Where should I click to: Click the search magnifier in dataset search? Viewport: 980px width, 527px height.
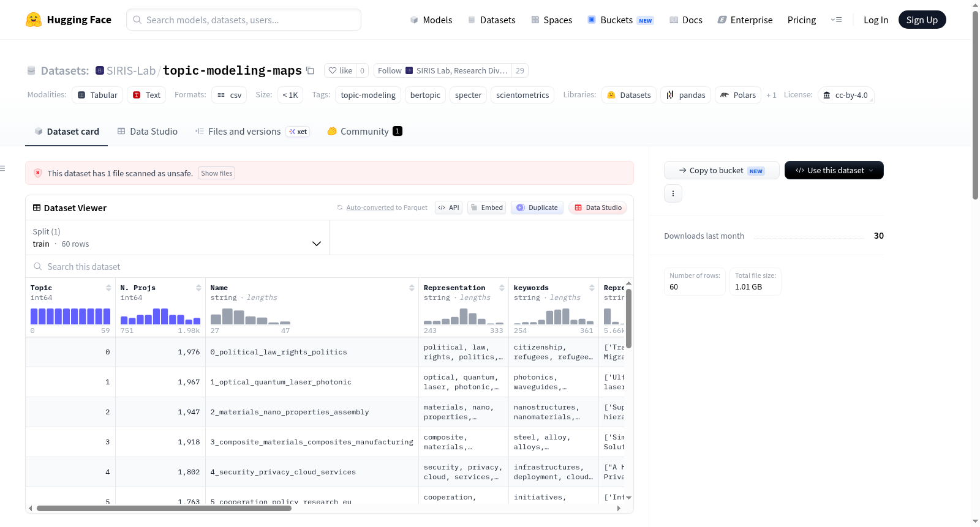[x=38, y=267]
